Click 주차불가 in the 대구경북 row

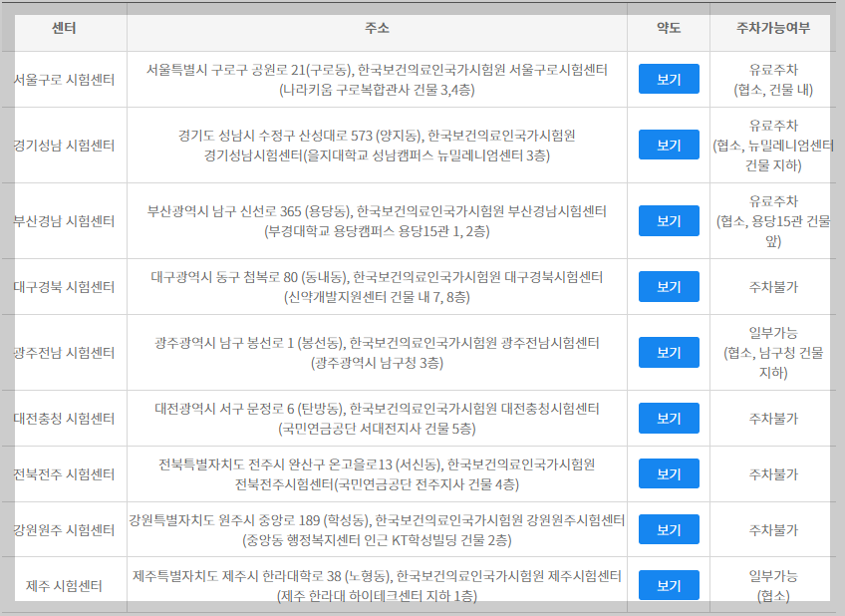(773, 287)
